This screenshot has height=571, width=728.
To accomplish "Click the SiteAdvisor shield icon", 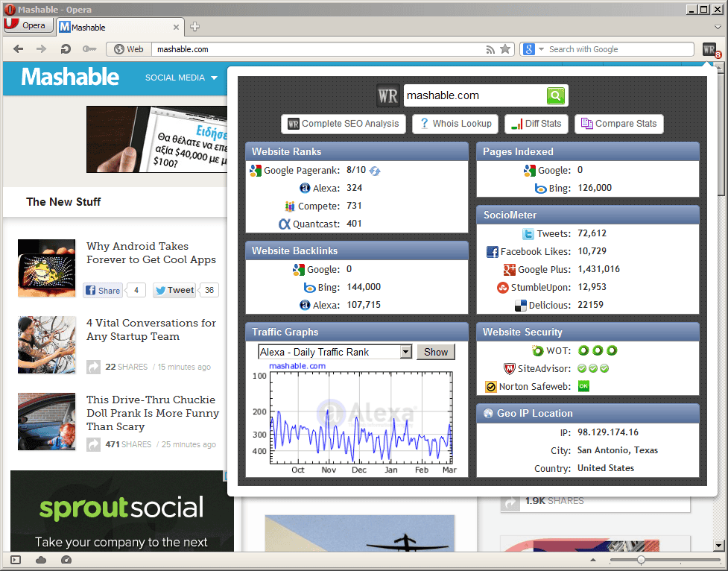I will tap(510, 368).
